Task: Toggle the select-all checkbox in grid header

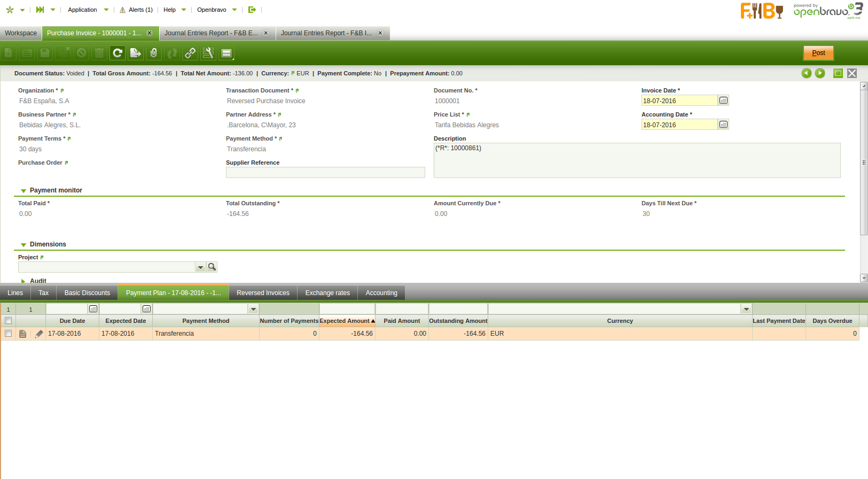Action: pyautogui.click(x=8, y=321)
